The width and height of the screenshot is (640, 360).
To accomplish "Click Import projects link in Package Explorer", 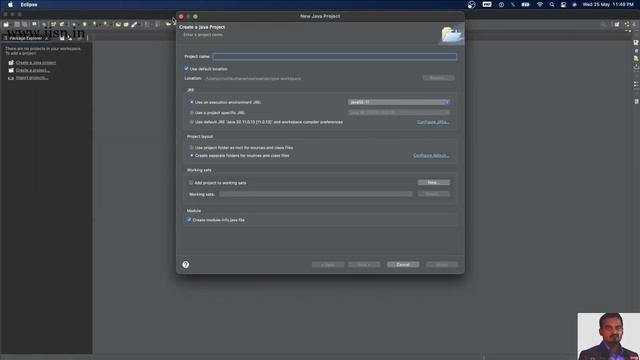I will (32, 78).
